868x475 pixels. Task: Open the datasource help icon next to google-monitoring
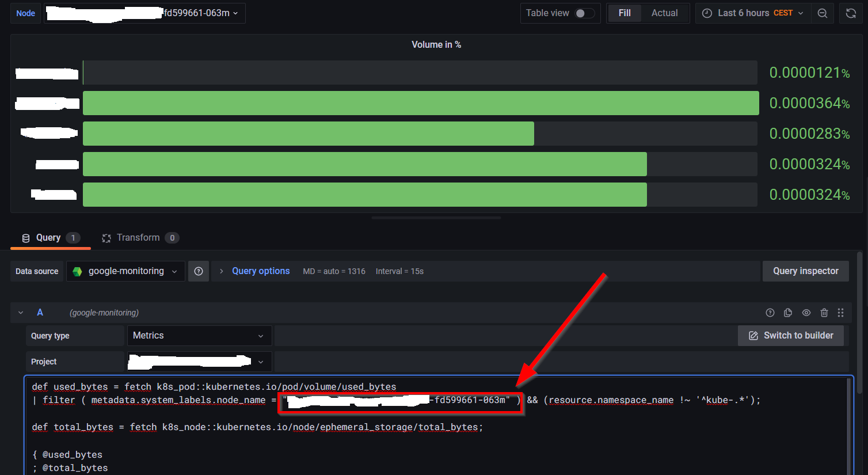coord(199,271)
